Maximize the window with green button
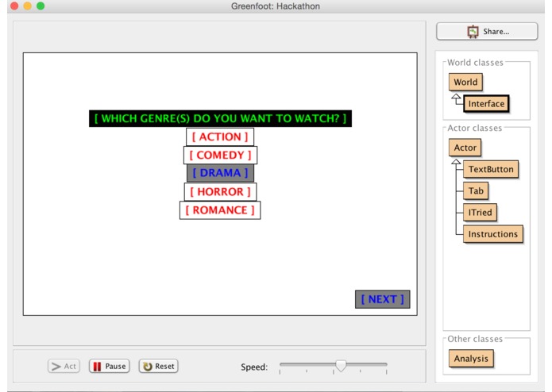Image resolution: width=552 pixels, height=392 pixels. 41,6
